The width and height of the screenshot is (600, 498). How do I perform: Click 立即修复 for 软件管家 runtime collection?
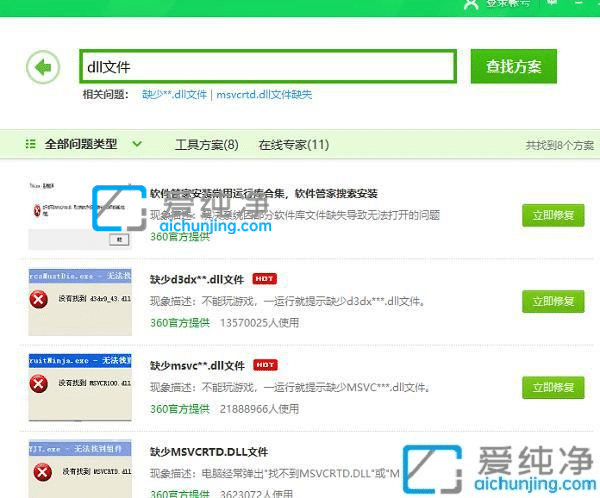point(553,216)
